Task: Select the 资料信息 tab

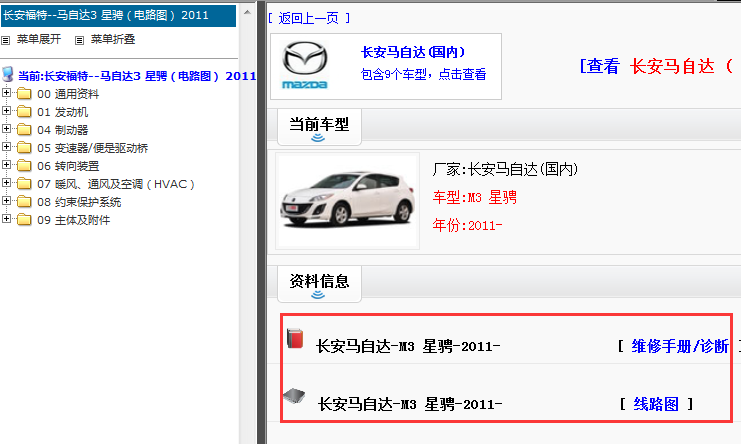Action: [319, 284]
